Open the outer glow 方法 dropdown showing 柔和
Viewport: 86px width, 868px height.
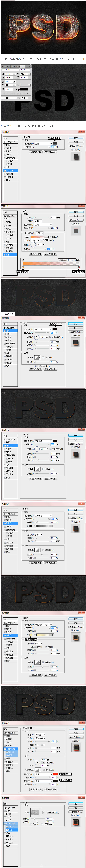click(39, 534)
